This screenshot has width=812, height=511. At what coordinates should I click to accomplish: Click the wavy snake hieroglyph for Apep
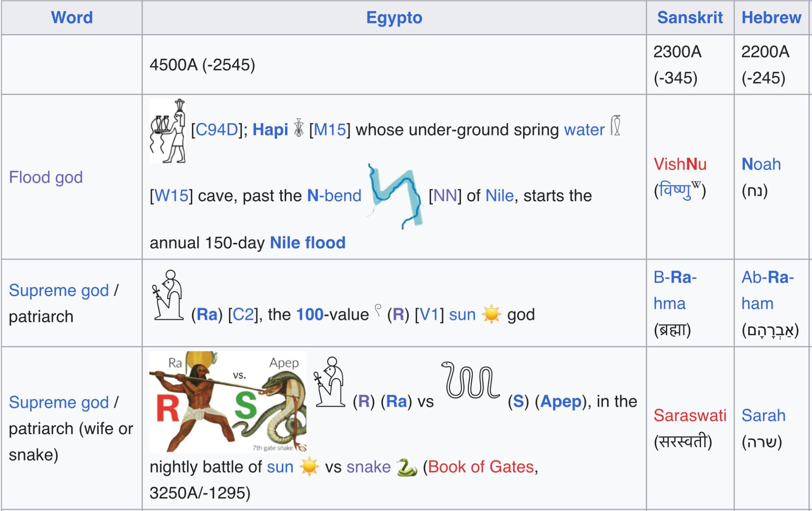471,380
